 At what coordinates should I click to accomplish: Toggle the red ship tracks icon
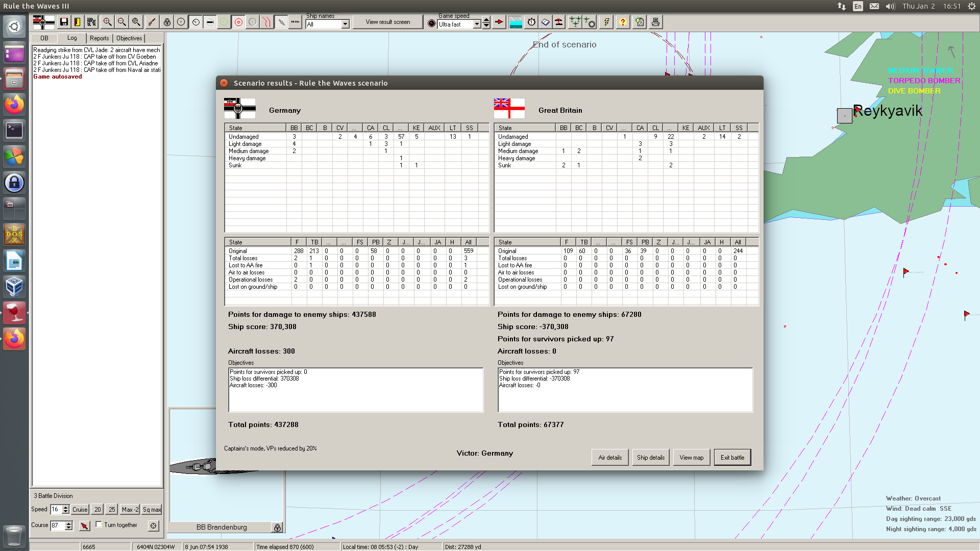point(267,22)
